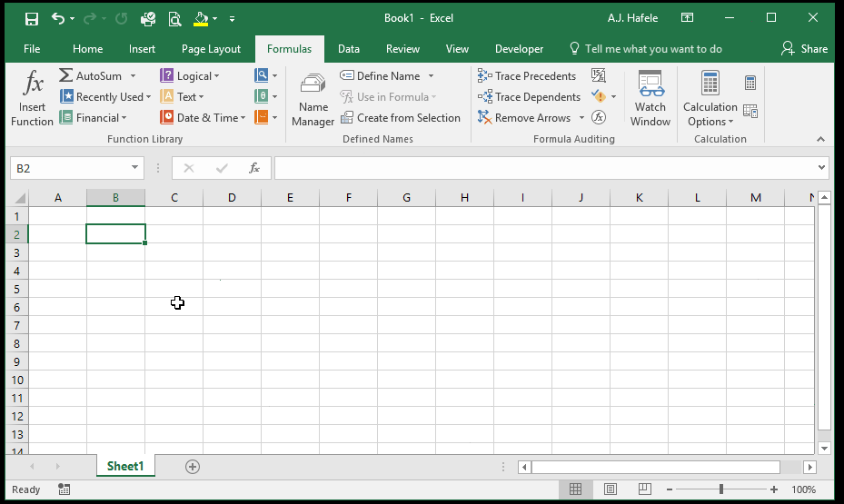This screenshot has width=844, height=504.
Task: Switch to the Developer tab
Action: pos(519,49)
